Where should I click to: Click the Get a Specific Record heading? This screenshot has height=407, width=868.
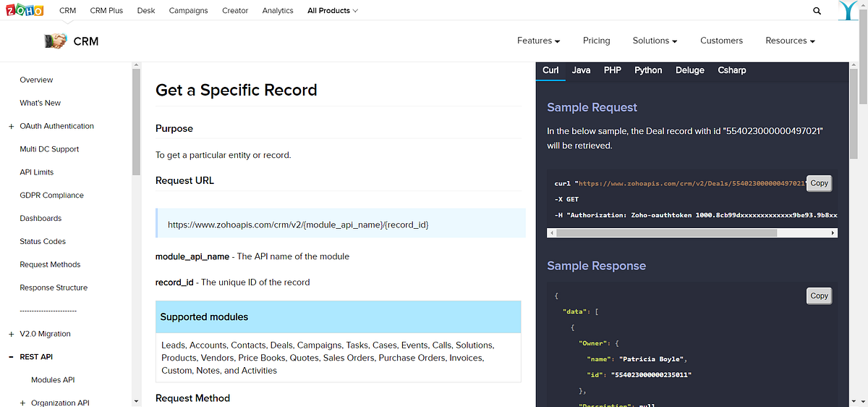(x=237, y=91)
